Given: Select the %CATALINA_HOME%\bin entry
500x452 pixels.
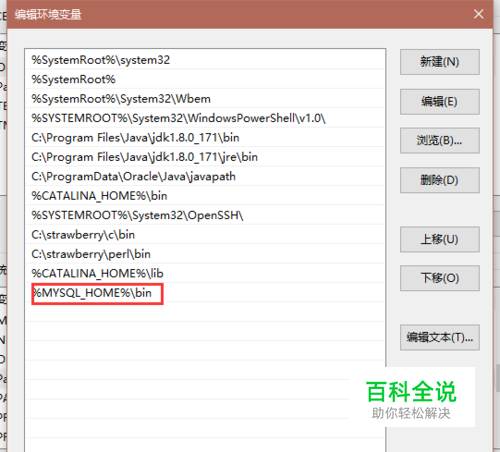Looking at the screenshot, I should (x=205, y=196).
